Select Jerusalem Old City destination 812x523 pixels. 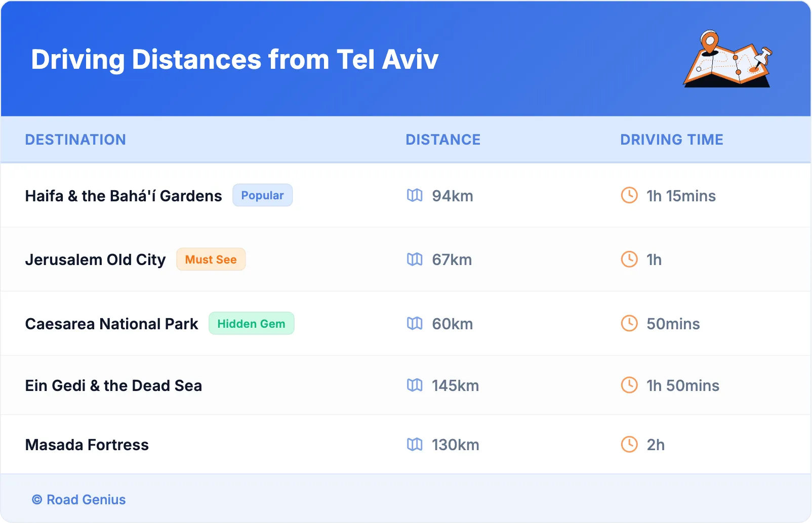coord(96,259)
